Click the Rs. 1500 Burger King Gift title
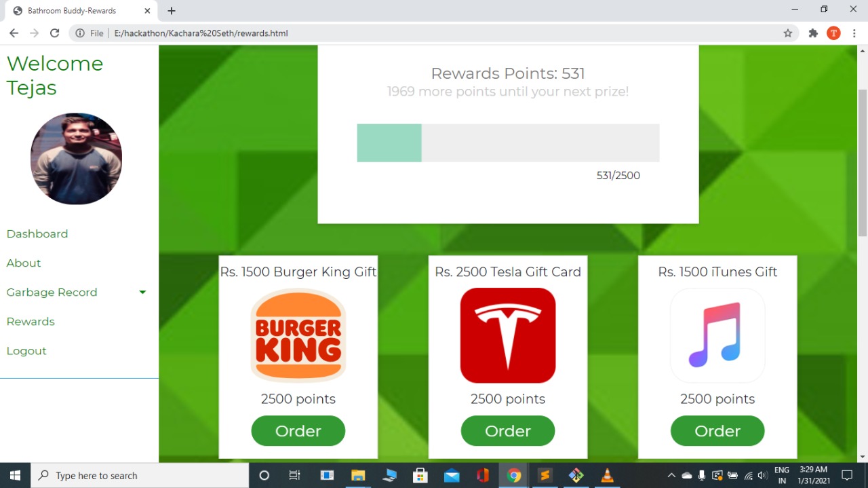The image size is (868, 488). pyautogui.click(x=298, y=271)
